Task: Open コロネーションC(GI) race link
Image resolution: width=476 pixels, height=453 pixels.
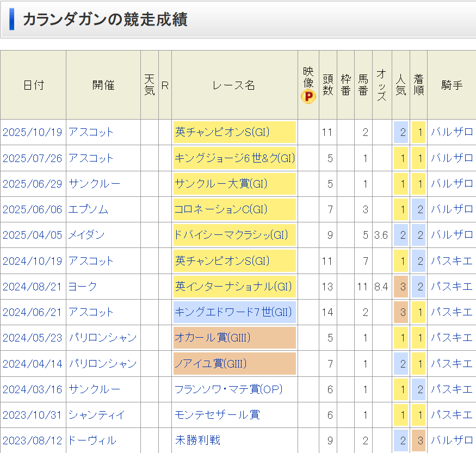Action: 221,209
